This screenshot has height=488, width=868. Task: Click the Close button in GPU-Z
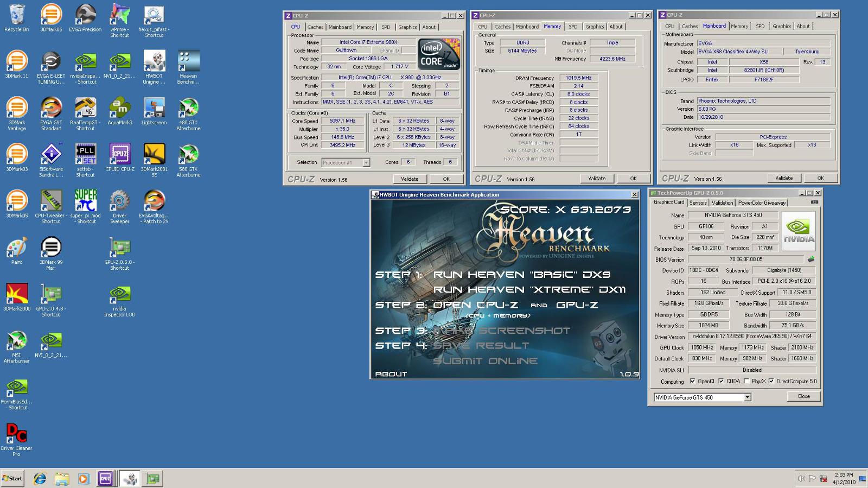(x=803, y=396)
